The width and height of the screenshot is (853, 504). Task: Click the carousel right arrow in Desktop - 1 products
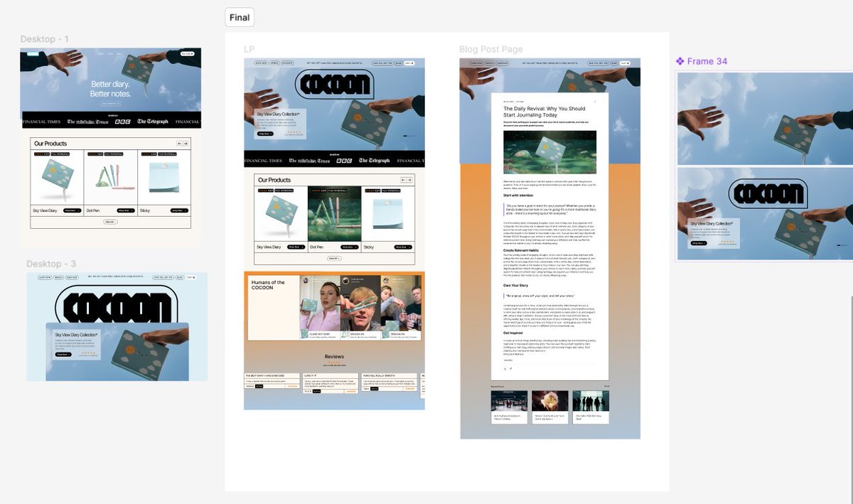click(186, 144)
